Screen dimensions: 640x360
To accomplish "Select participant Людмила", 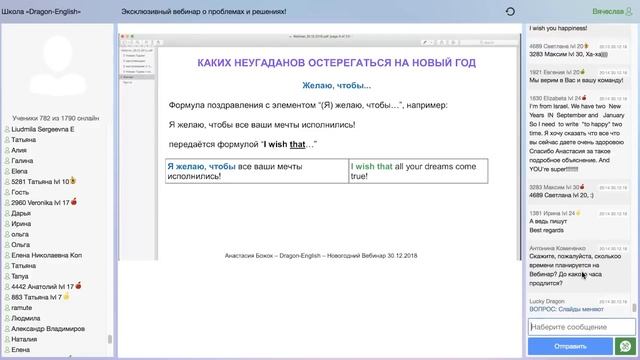I will 26,318.
